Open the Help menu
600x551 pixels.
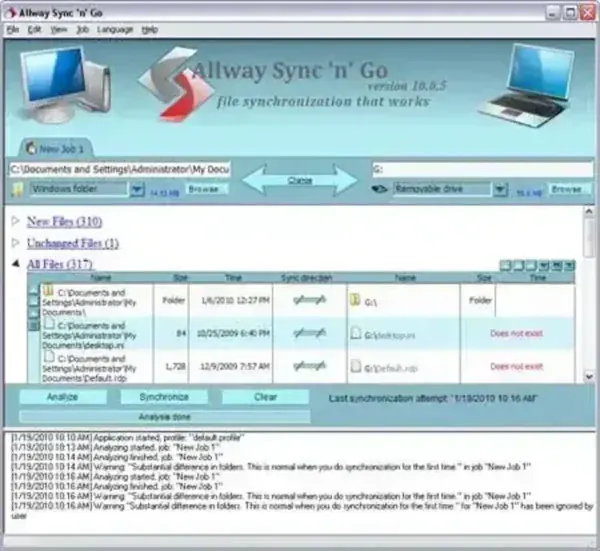click(x=150, y=29)
